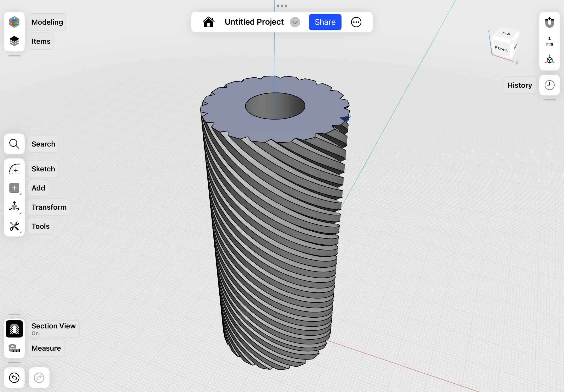This screenshot has height=392, width=564.
Task: Open the Transform tool icon
Action: coord(14,207)
